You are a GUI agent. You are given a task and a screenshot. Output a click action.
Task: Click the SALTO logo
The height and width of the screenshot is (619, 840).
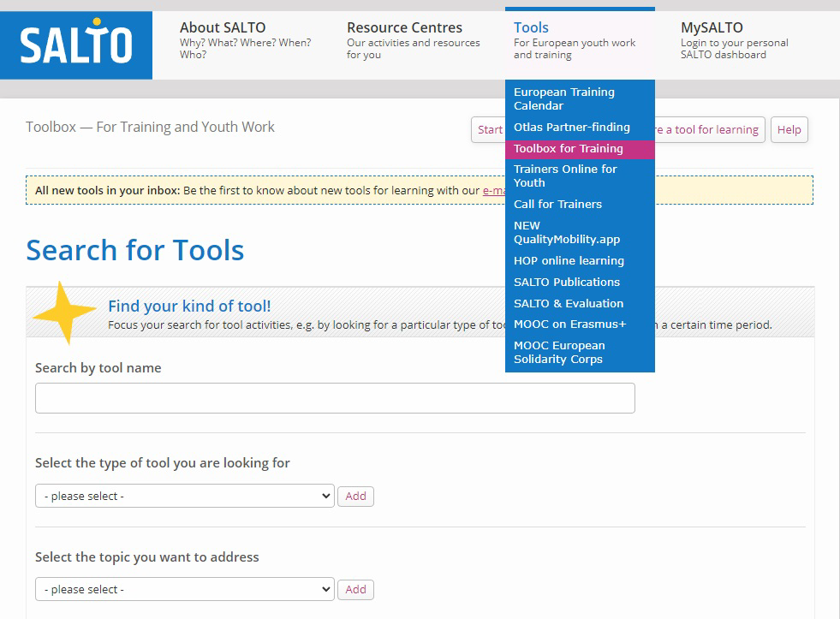point(76,45)
